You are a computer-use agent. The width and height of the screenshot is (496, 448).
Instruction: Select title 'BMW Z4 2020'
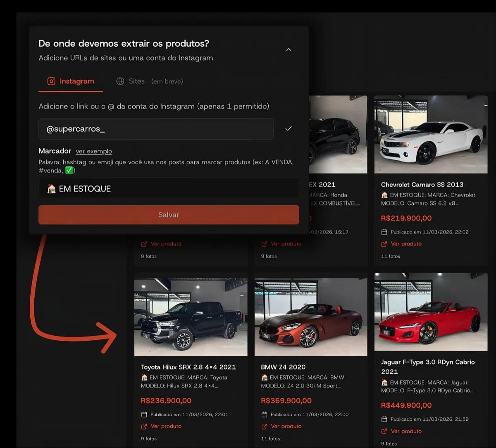283,367
